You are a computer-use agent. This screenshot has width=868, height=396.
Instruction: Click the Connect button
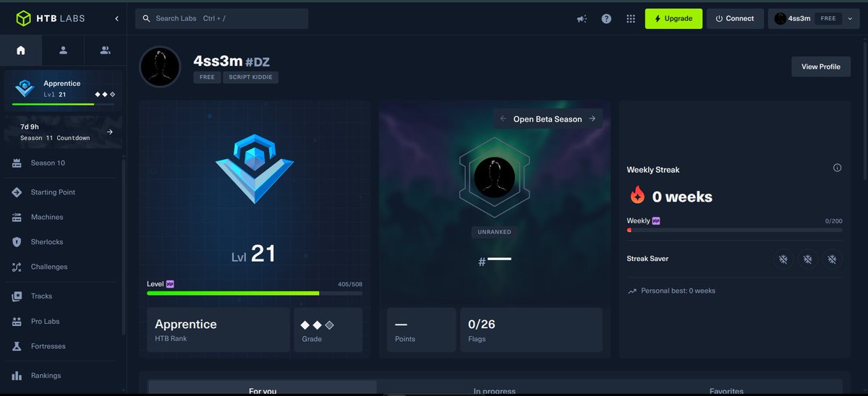point(735,19)
